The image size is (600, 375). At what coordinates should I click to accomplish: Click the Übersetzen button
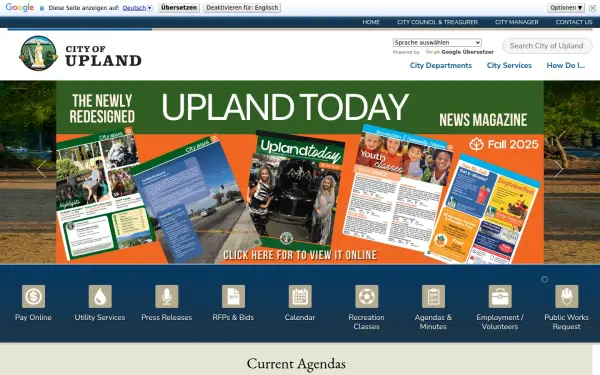179,8
